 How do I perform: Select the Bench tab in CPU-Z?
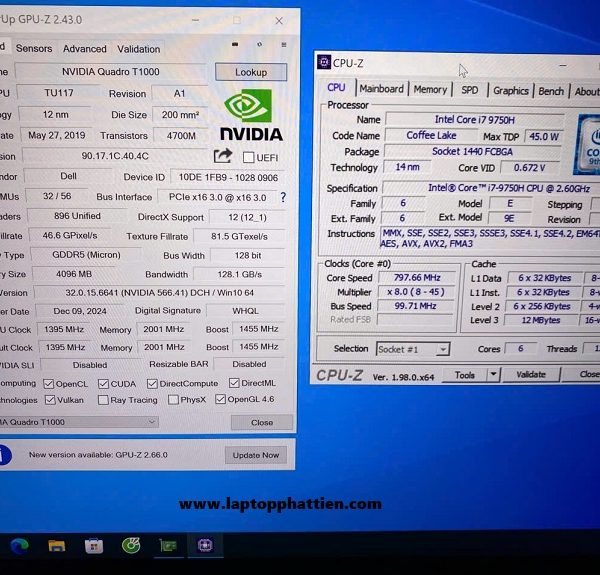[x=551, y=91]
